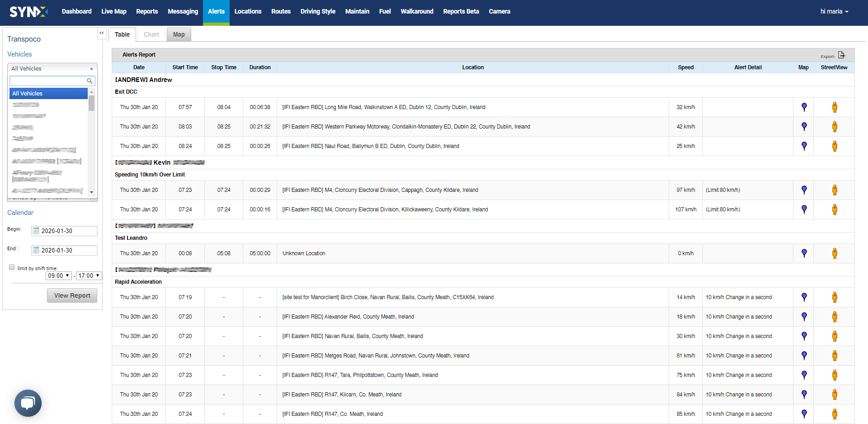Open the Walkaround page
The image size is (868, 424).
click(417, 11)
